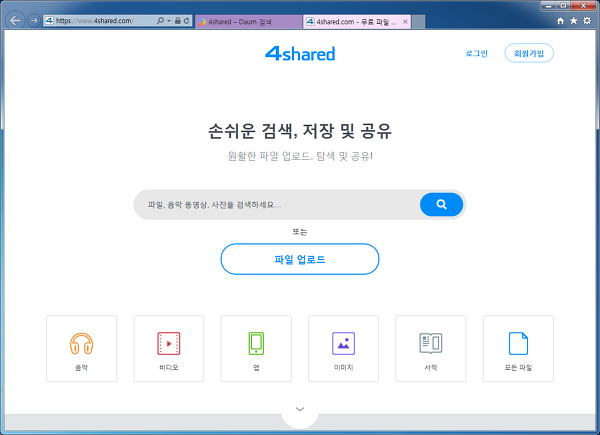The image size is (600, 435).
Task: Open a new blank tab
Action: (418, 22)
